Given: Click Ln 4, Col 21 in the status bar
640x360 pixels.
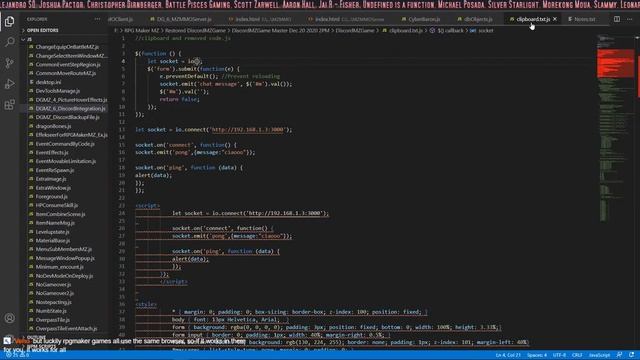Looking at the screenshot, I should click(508, 355).
